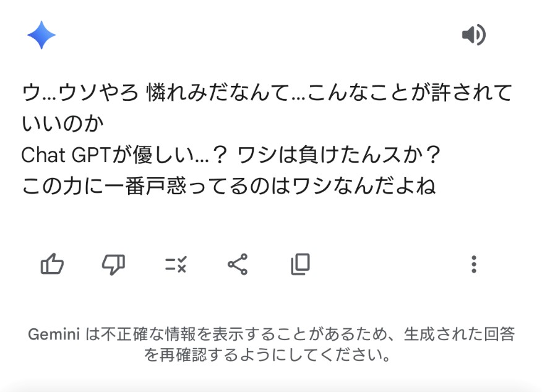
Task: Open the three-dot more options menu
Action: click(x=473, y=265)
